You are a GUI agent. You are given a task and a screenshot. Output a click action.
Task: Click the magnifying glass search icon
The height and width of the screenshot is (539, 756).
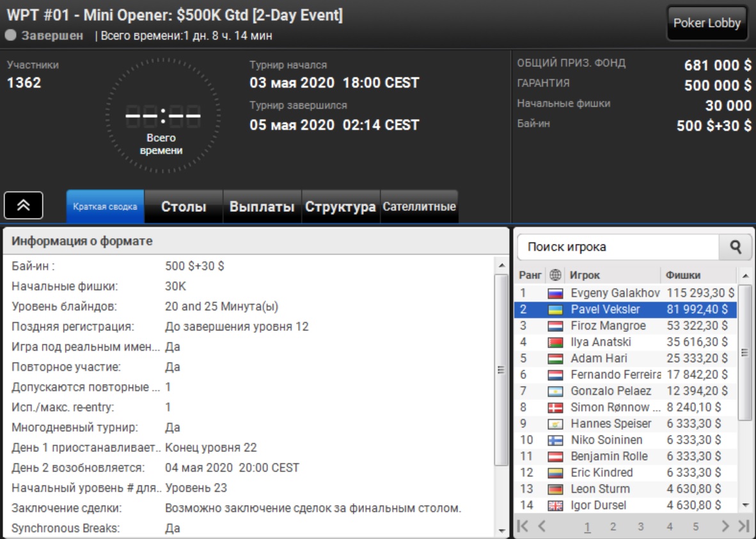pyautogui.click(x=736, y=247)
